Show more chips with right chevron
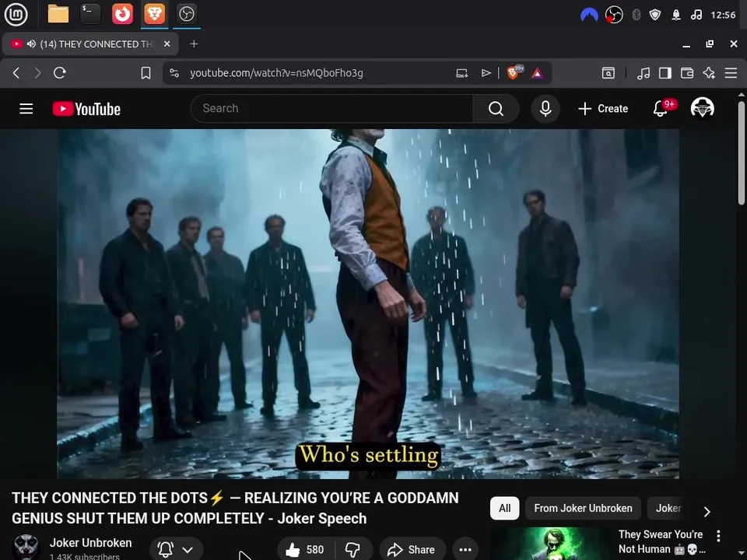Screen dimensions: 747x560 tap(707, 512)
